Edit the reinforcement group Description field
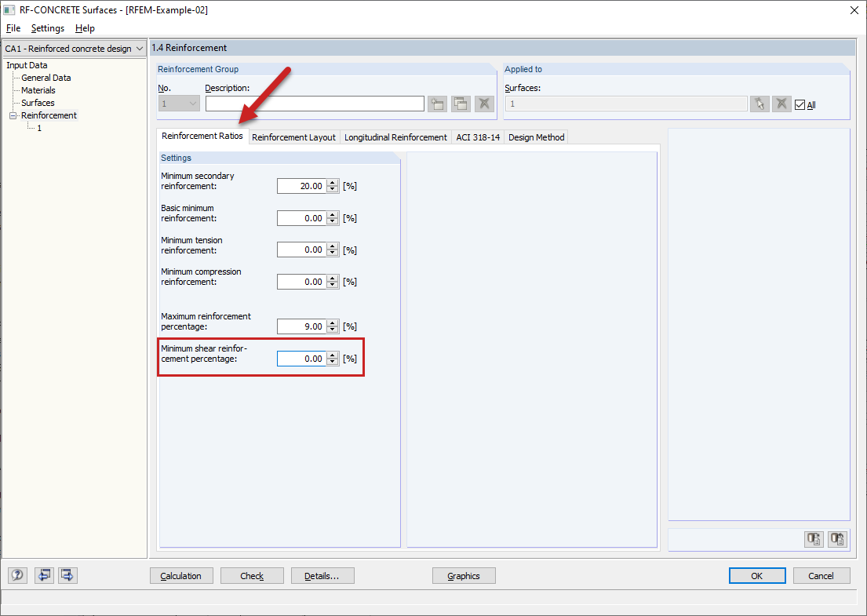This screenshot has width=867, height=616. 314,103
